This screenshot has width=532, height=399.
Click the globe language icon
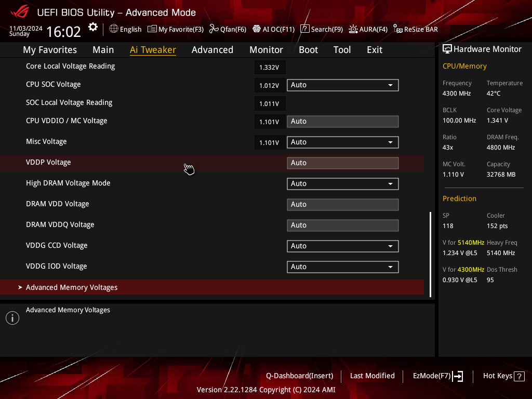click(114, 29)
